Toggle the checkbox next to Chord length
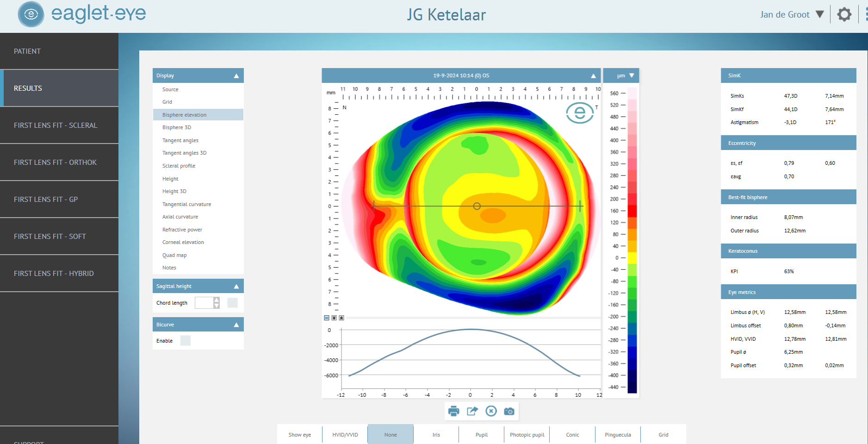868x444 pixels. [233, 303]
